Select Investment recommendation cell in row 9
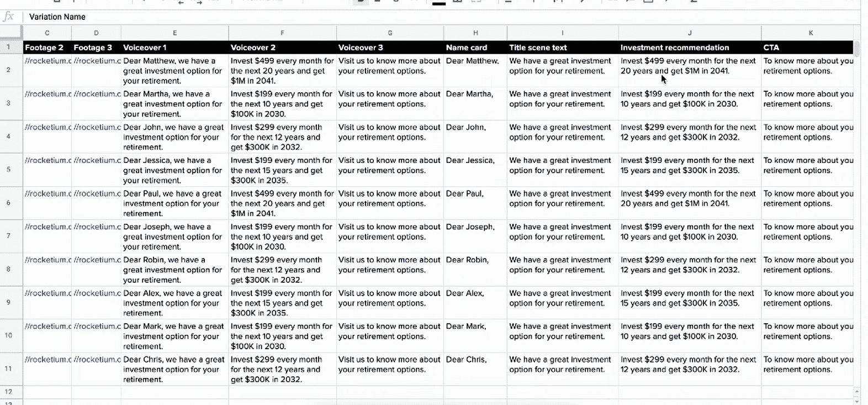Image resolution: width=868 pixels, height=405 pixels. tap(690, 302)
